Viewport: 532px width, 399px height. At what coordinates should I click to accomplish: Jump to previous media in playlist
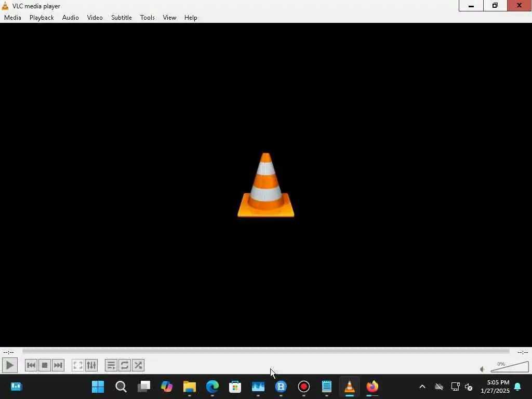pyautogui.click(x=31, y=365)
